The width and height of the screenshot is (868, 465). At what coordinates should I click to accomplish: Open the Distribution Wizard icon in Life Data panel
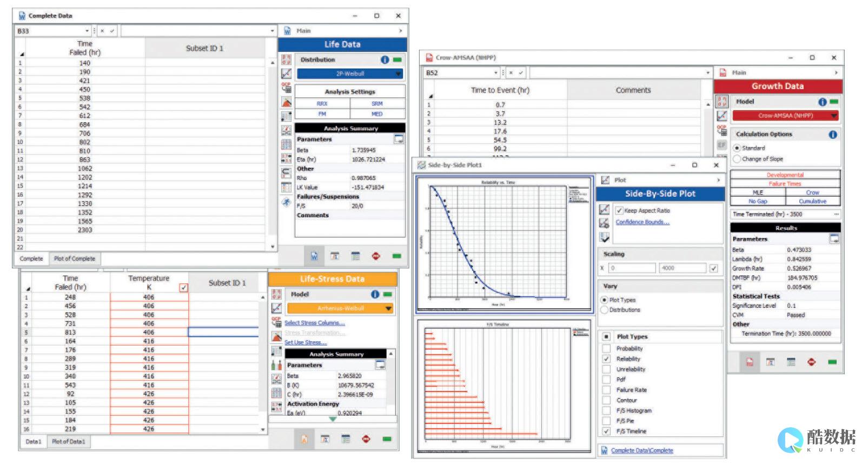(286, 102)
